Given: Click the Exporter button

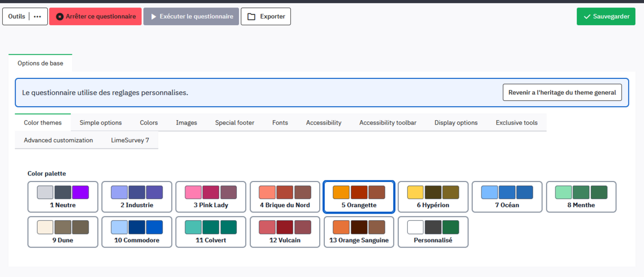Looking at the screenshot, I should [266, 17].
